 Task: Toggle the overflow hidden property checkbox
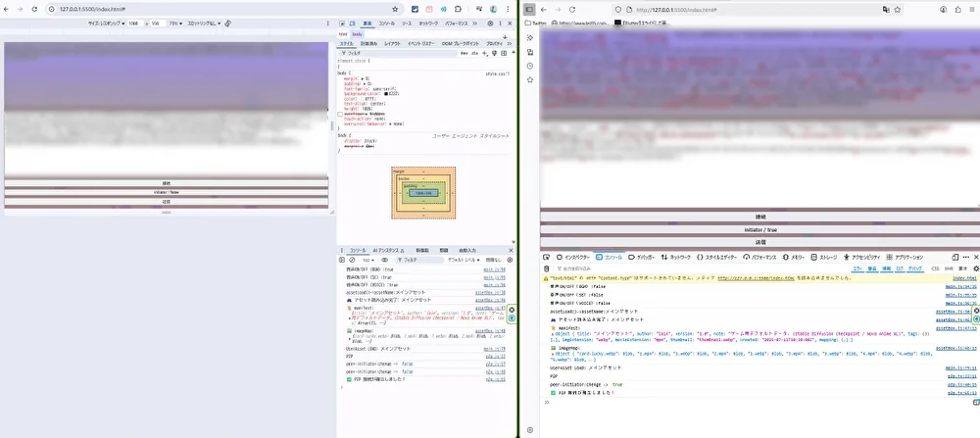click(x=340, y=114)
